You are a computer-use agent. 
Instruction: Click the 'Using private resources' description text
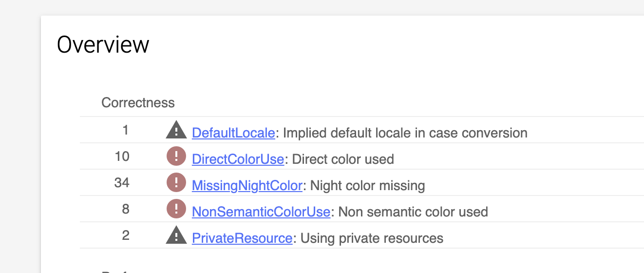pos(372,238)
